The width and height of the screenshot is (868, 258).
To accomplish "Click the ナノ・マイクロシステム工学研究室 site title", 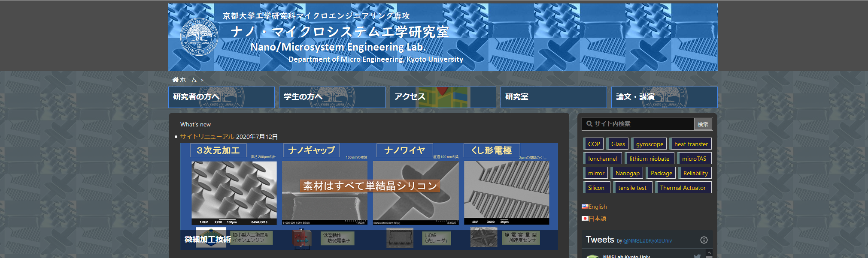I will coord(340,31).
